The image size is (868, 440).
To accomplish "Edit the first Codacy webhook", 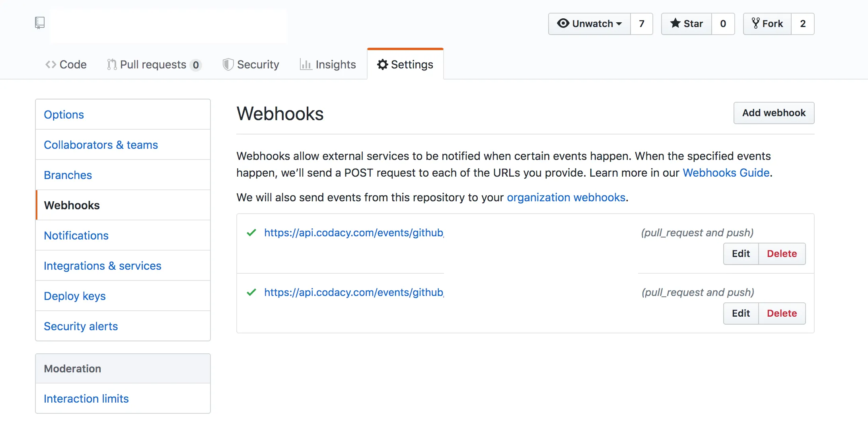I will point(741,254).
